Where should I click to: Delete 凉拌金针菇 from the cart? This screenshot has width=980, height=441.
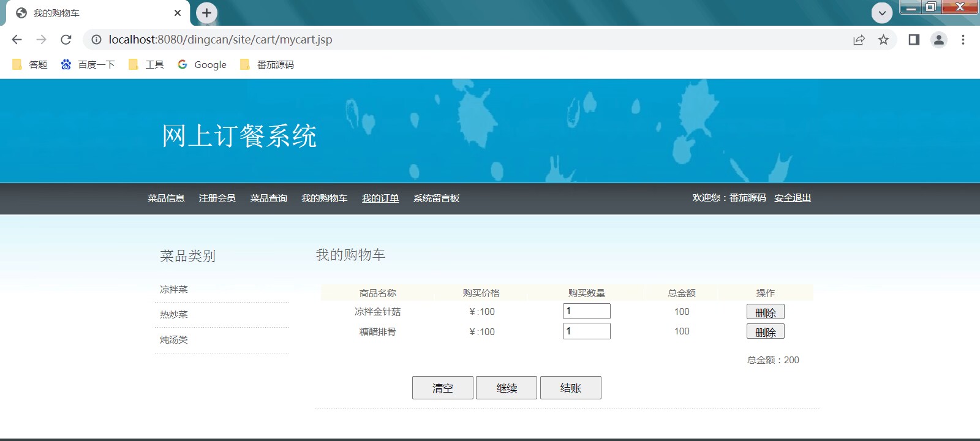[x=766, y=312]
